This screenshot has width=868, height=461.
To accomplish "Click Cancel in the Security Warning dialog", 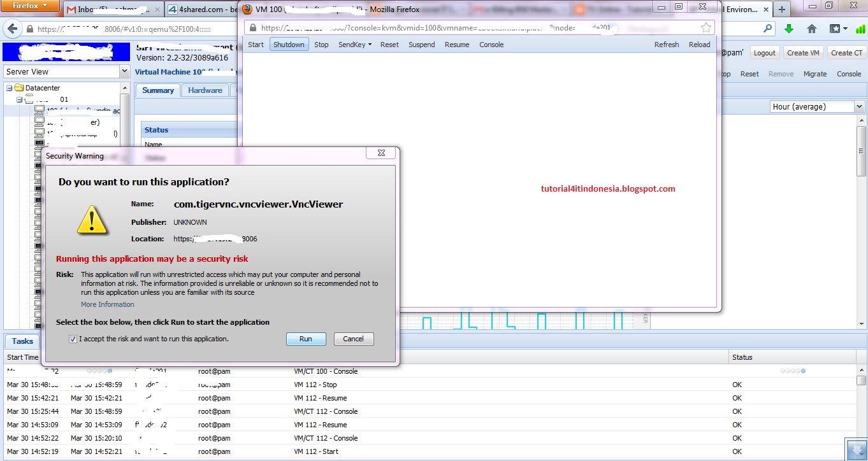I will pyautogui.click(x=354, y=339).
